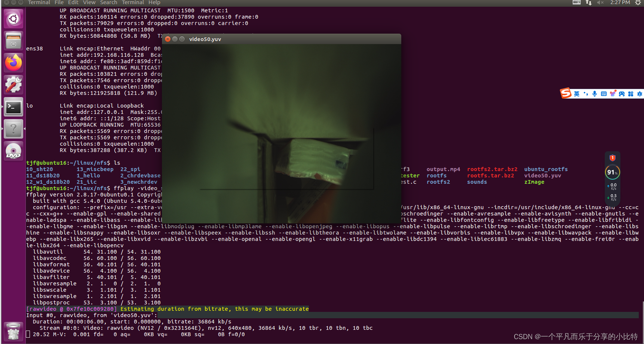Click the libswscale version line
The width and height of the screenshot is (644, 344).
(97, 290)
